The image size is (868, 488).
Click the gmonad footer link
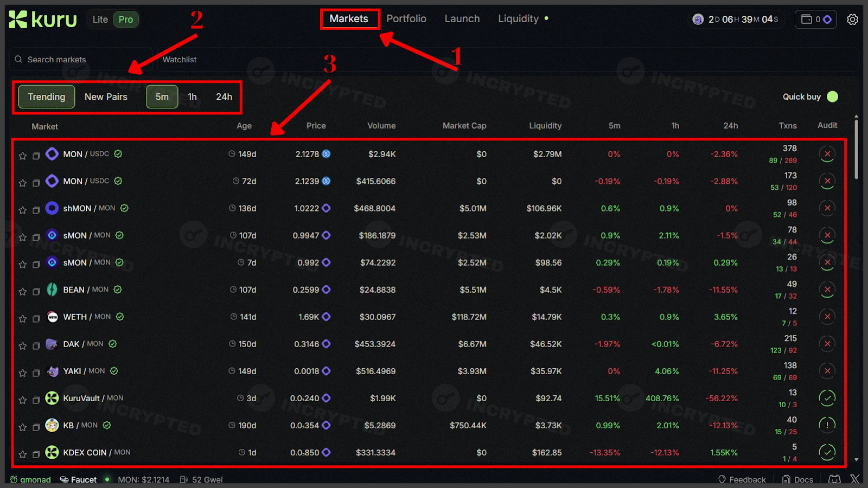(x=30, y=479)
